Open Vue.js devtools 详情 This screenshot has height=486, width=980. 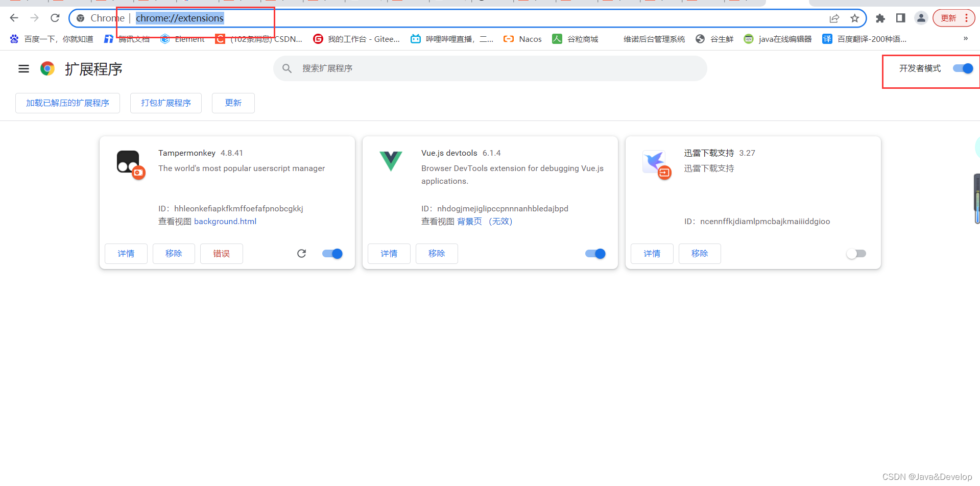[x=389, y=254]
